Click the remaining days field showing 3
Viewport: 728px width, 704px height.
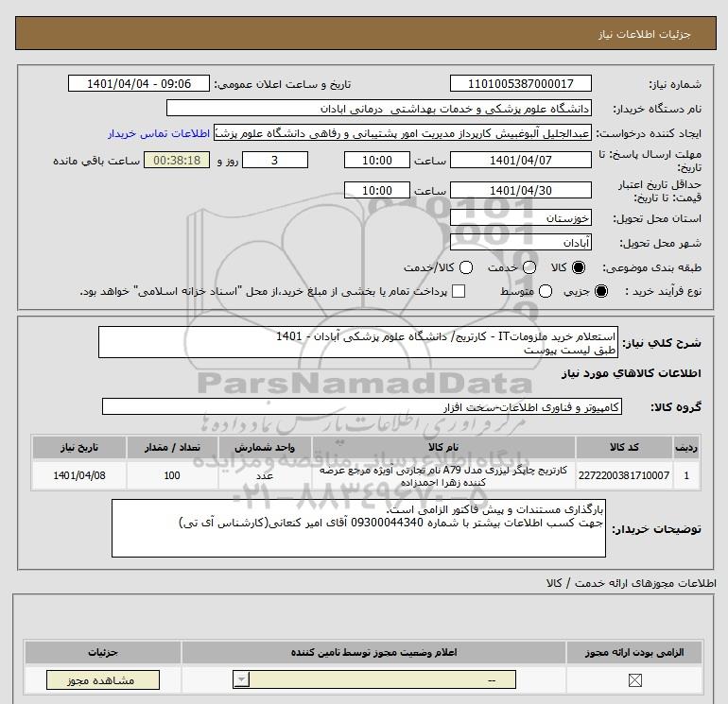[275, 161]
